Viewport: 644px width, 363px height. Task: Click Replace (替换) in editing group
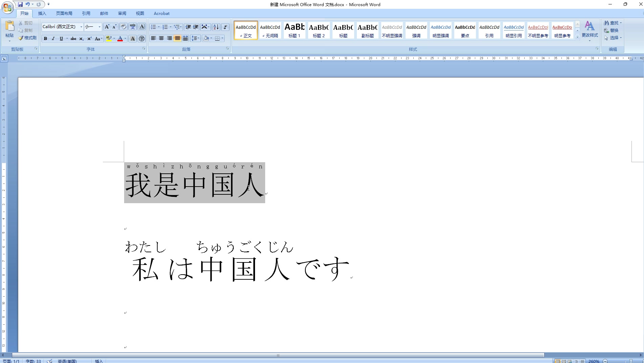[611, 30]
